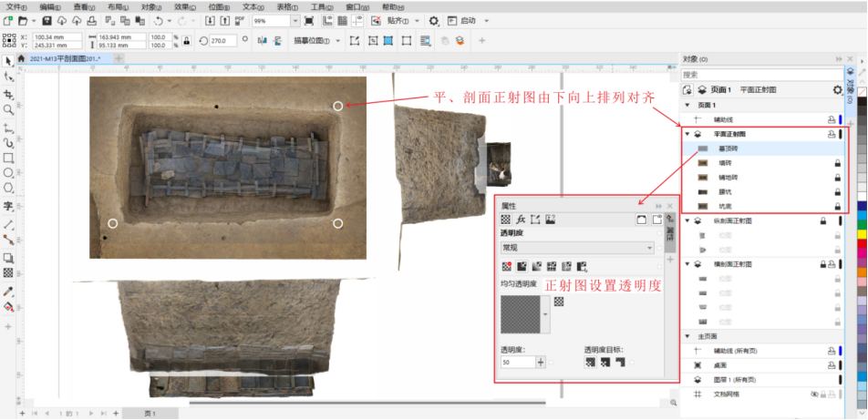This screenshot has width=868, height=420.
Task: Choose the Rectangle tool
Action: click(x=8, y=157)
